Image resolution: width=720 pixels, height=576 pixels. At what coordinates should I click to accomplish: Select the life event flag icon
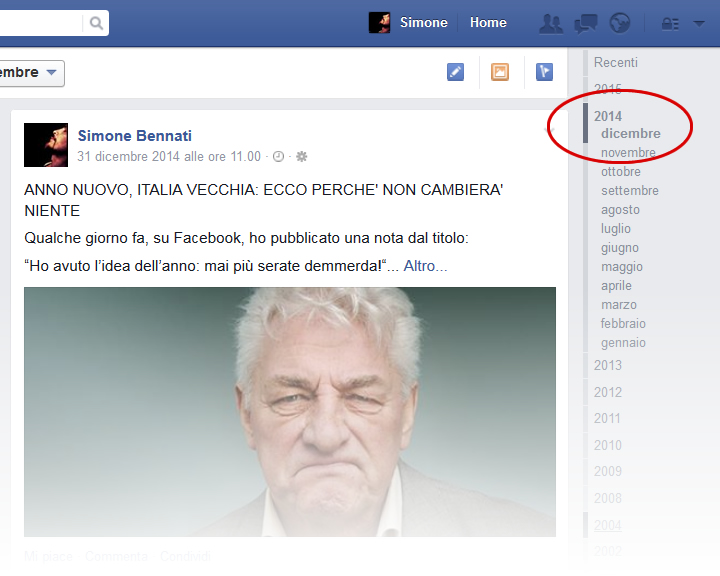(544, 72)
